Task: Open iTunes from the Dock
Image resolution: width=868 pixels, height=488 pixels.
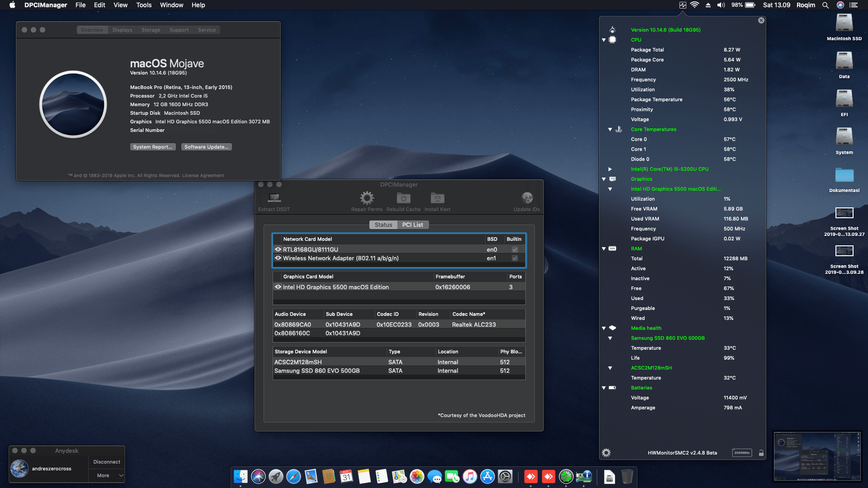Action: [x=470, y=476]
